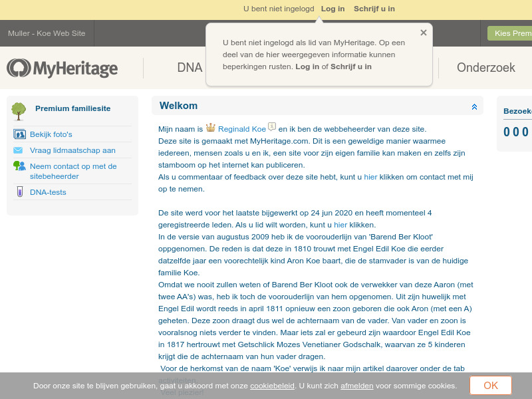Click Schrijf u in inside the popup
Viewport: 532px width, 399px height.
pyautogui.click(x=351, y=66)
